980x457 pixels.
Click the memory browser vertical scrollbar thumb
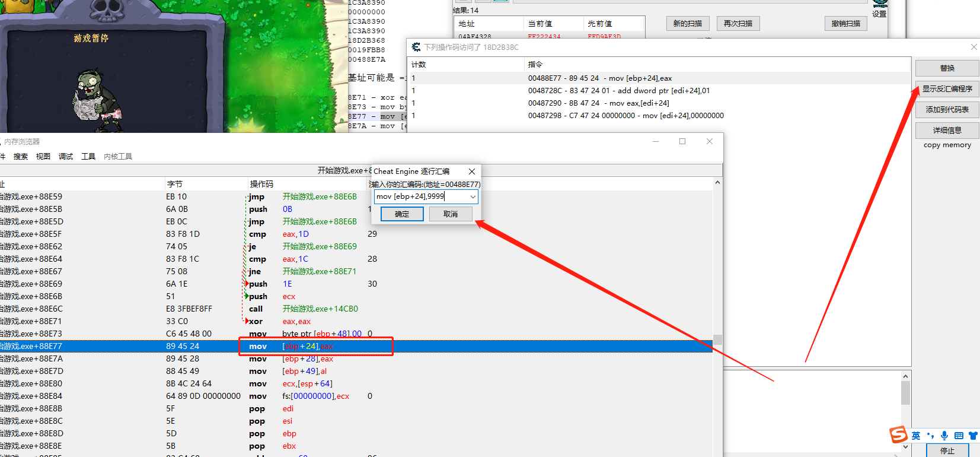click(717, 339)
